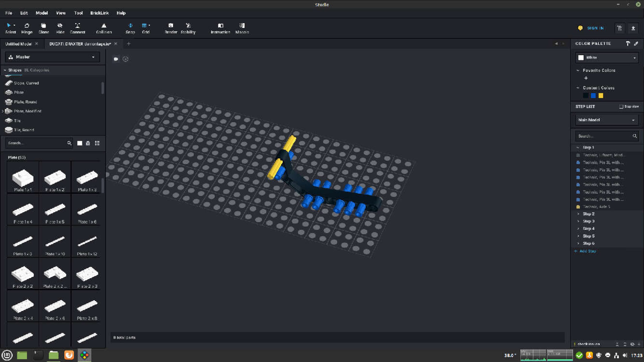Run the Stability check tool

[188, 28]
